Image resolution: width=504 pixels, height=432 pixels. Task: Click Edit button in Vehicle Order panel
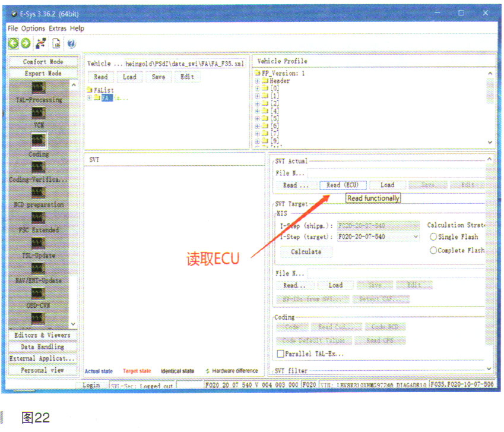(187, 77)
